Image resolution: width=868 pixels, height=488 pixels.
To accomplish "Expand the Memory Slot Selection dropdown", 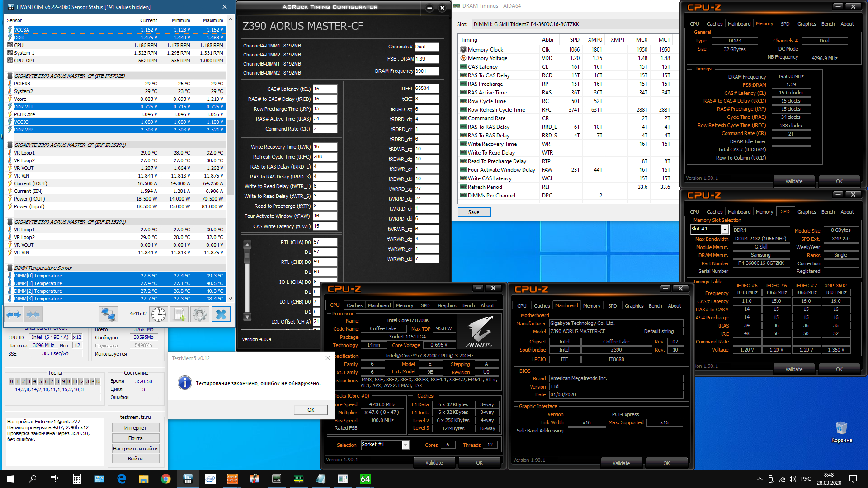I will [725, 230].
